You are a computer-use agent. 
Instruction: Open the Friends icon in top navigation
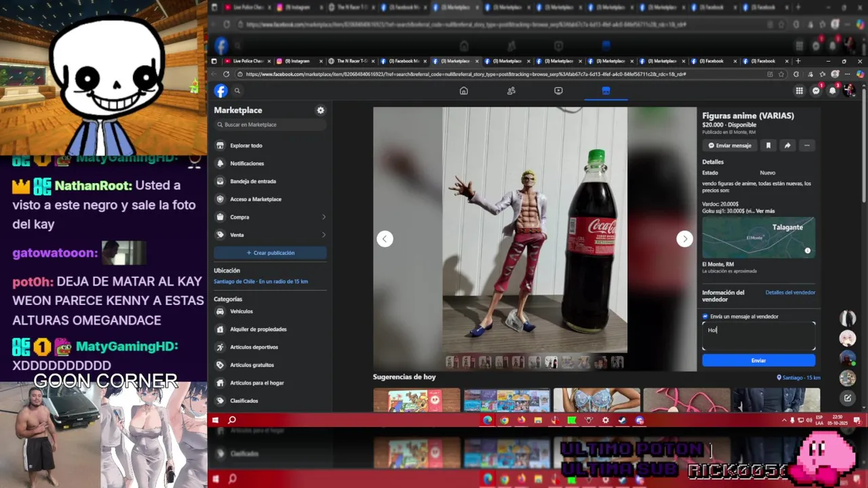pos(511,91)
